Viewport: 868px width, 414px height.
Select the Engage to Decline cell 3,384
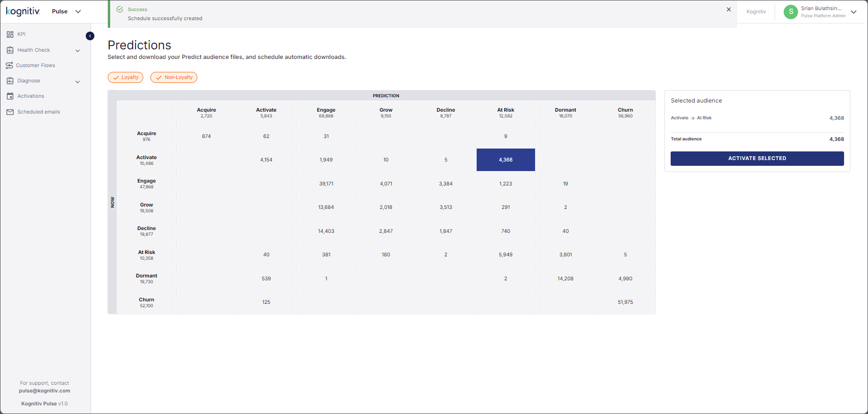(446, 184)
